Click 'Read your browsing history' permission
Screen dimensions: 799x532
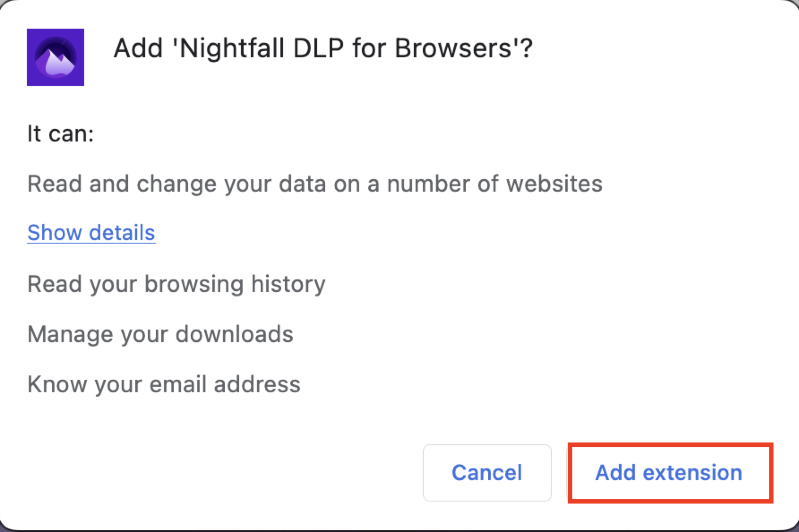(x=176, y=284)
